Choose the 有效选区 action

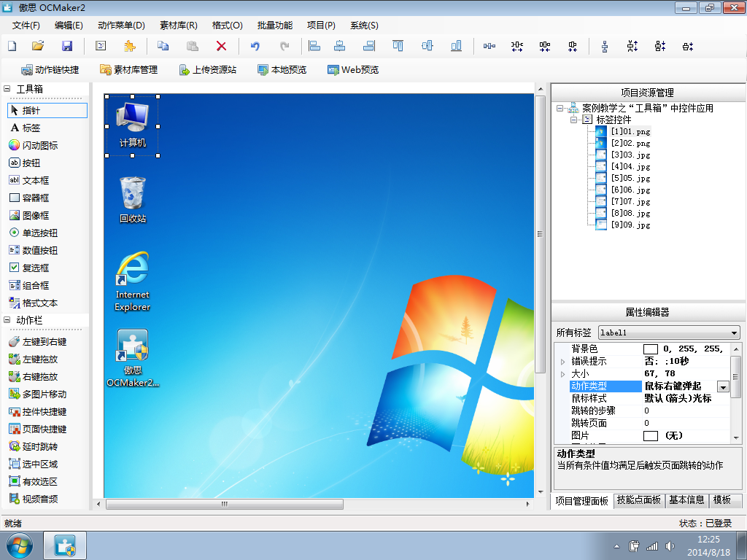point(34,481)
